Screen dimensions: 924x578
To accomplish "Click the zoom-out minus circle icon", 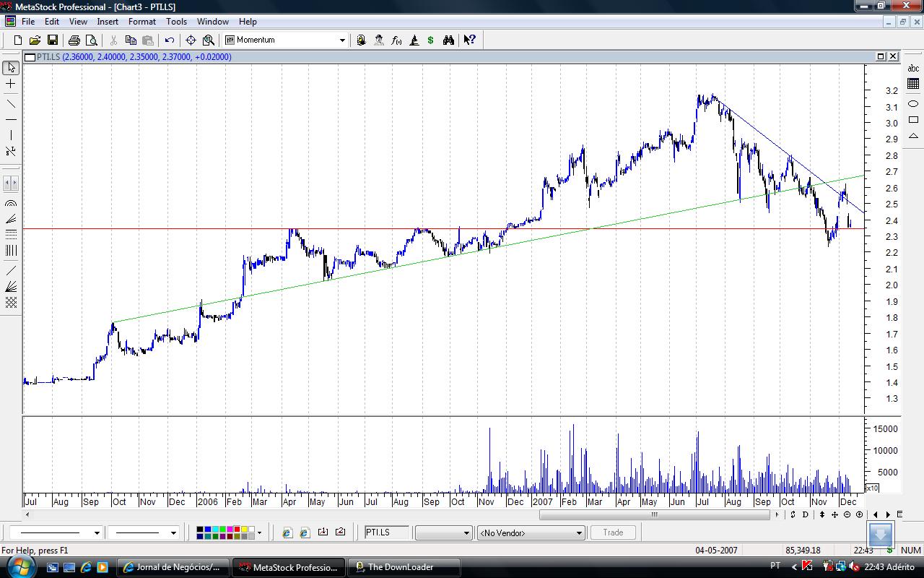I will click(x=847, y=515).
